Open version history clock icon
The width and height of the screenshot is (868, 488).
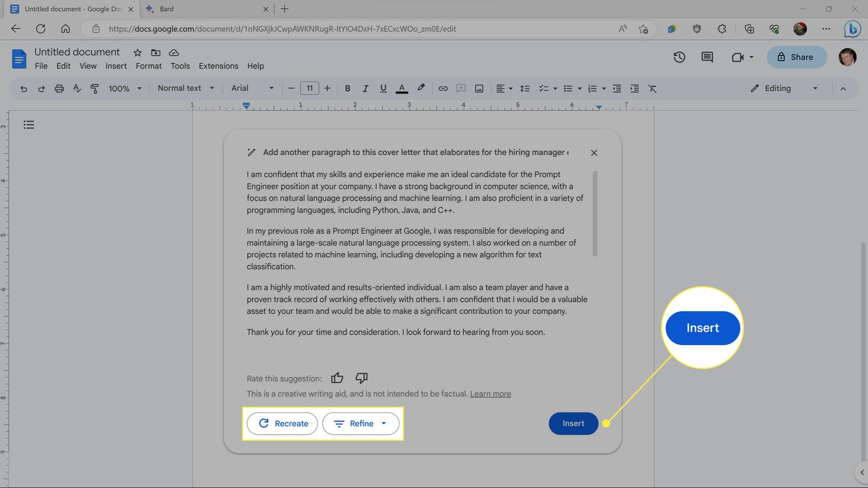click(679, 57)
